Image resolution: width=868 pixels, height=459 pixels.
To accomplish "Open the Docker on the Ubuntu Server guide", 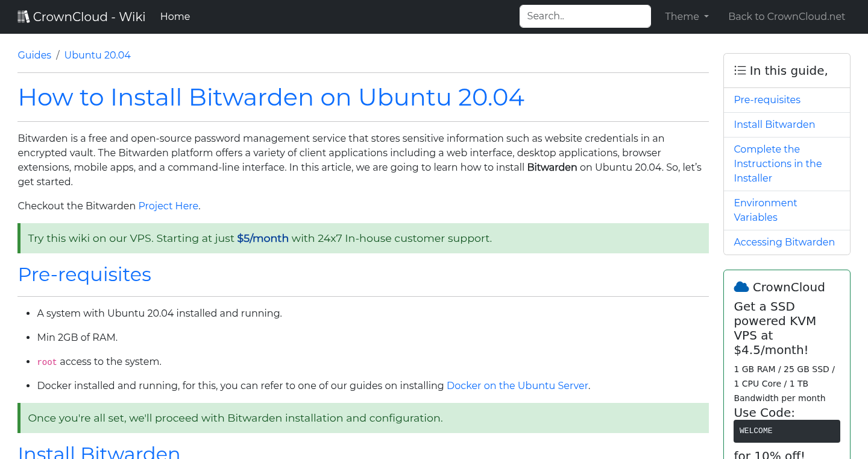I will pos(517,385).
